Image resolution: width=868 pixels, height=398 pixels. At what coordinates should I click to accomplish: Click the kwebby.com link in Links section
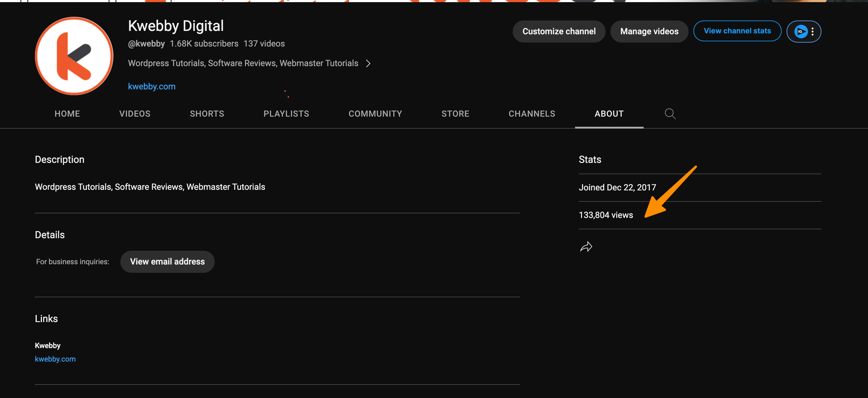pyautogui.click(x=55, y=359)
